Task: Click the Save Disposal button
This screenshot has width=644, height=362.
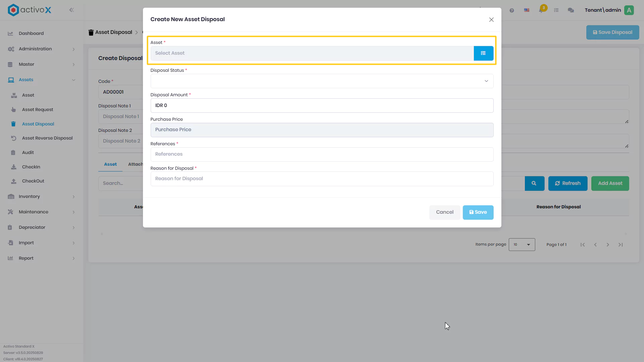Action: click(x=612, y=33)
